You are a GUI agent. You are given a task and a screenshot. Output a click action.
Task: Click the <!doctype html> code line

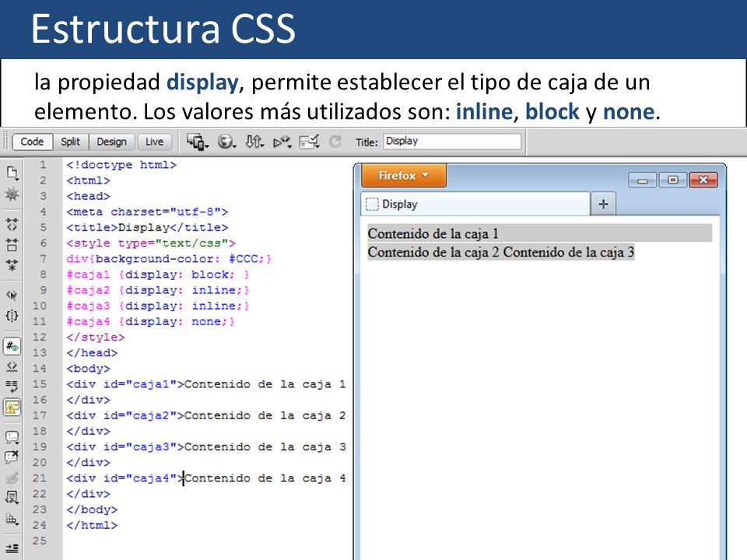point(121,165)
